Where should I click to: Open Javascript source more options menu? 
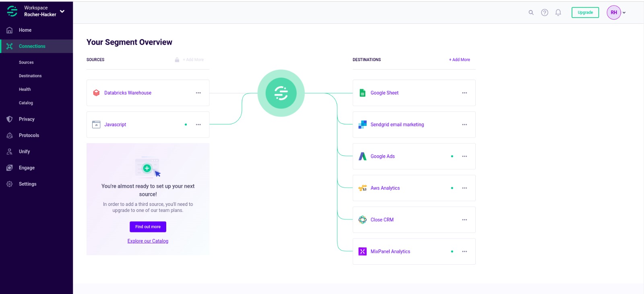pos(198,125)
